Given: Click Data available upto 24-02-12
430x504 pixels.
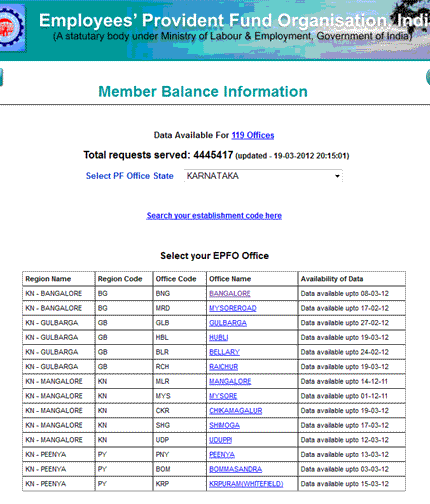Looking at the screenshot, I should point(344,352).
